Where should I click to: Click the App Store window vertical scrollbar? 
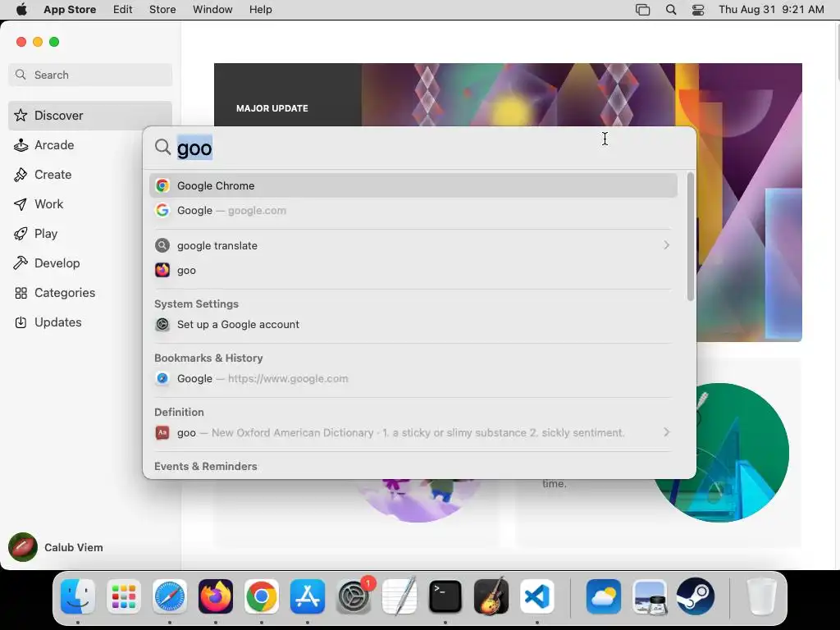pos(838,51)
